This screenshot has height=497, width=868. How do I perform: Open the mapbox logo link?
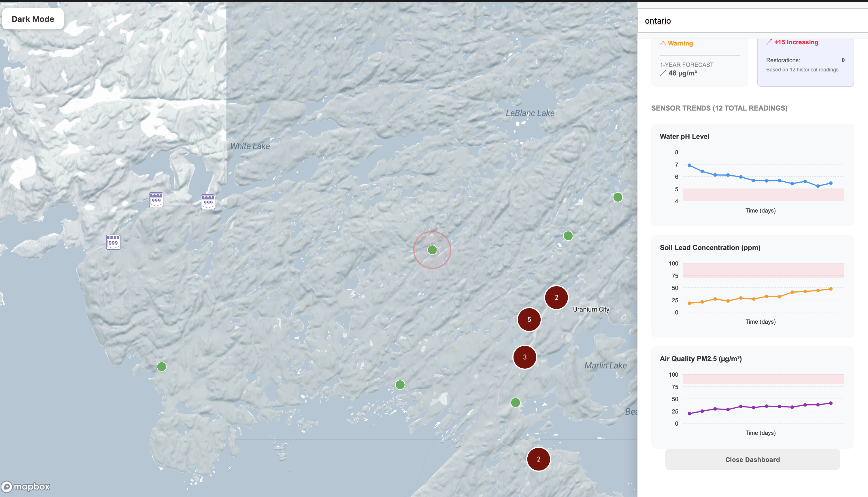[26, 486]
